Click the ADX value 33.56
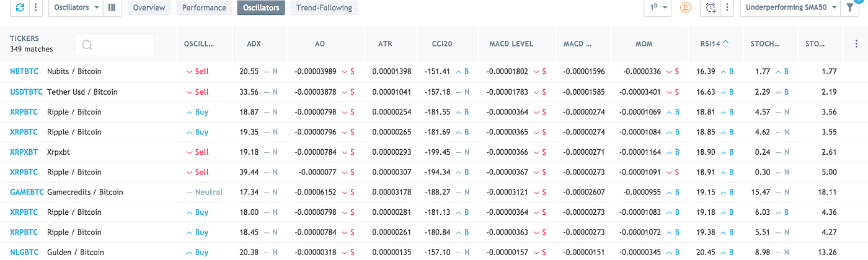 pyautogui.click(x=249, y=92)
